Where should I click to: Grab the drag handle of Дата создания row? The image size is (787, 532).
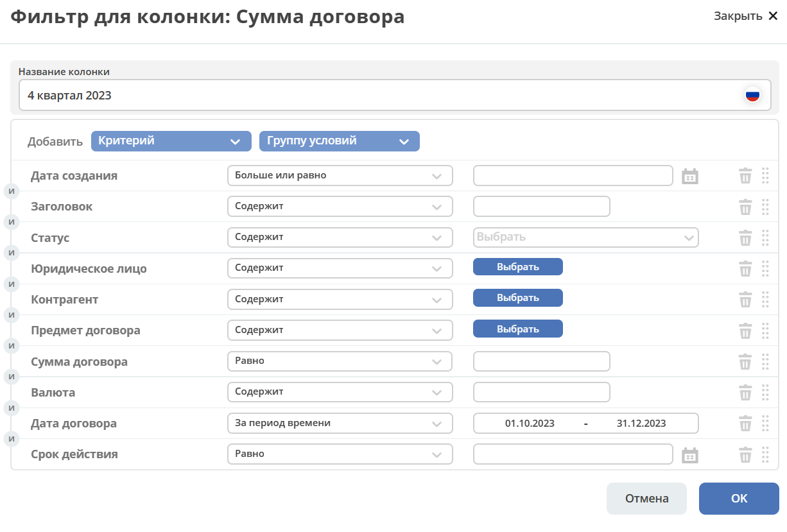click(x=765, y=176)
